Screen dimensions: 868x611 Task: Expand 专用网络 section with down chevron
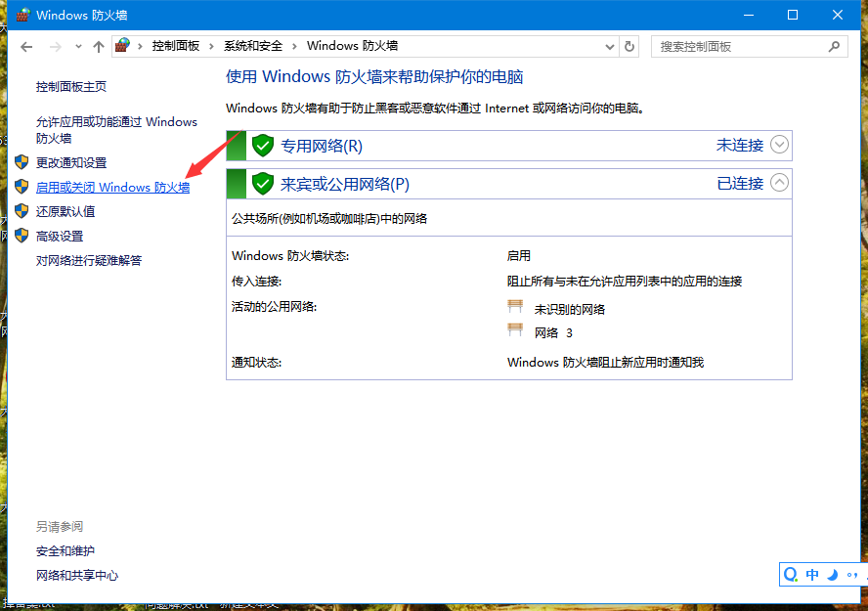779,145
